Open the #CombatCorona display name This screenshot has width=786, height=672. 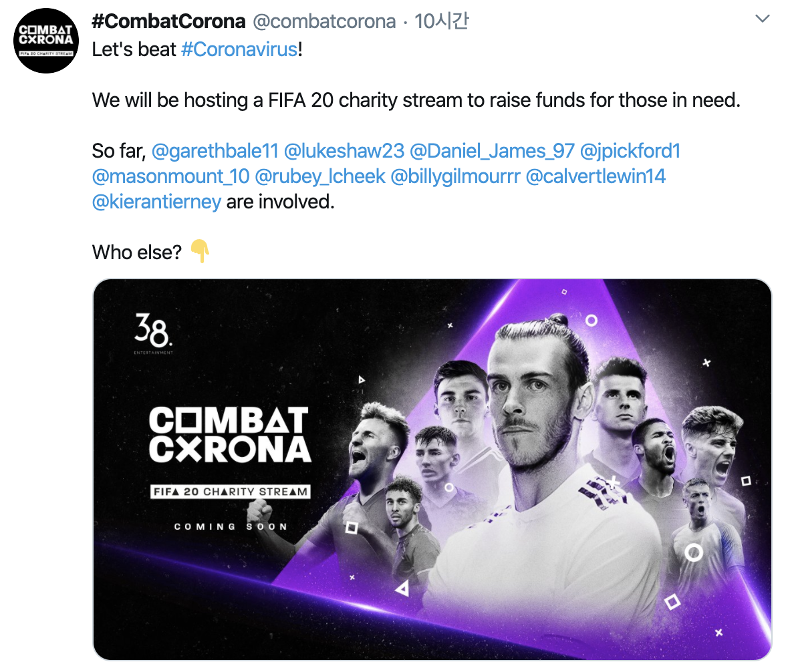pyautogui.click(x=168, y=21)
